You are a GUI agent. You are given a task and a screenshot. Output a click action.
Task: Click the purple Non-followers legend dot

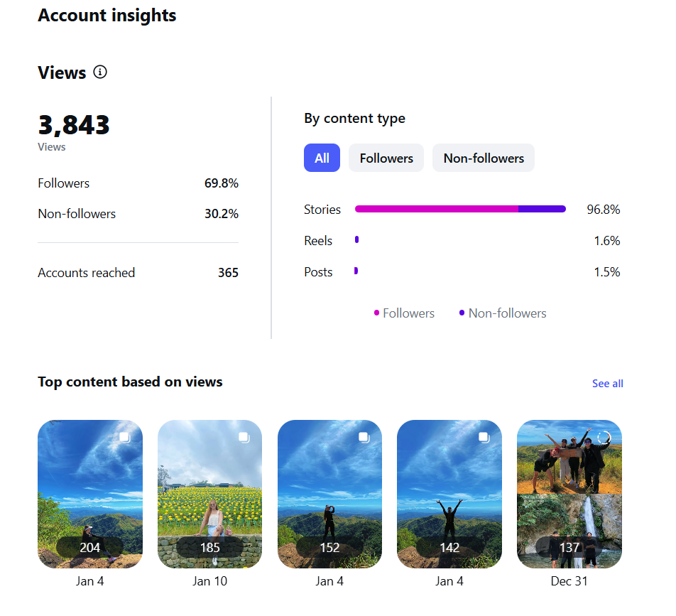point(462,313)
